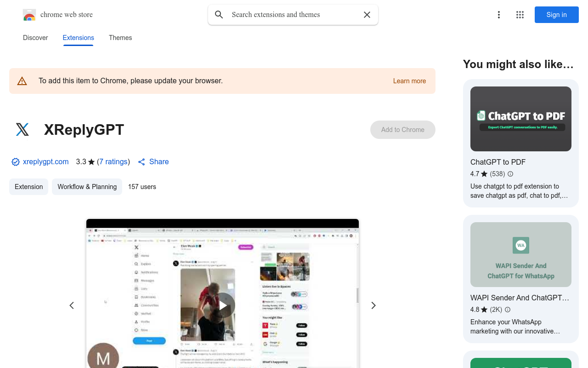Open the Learn more link

[409, 81]
